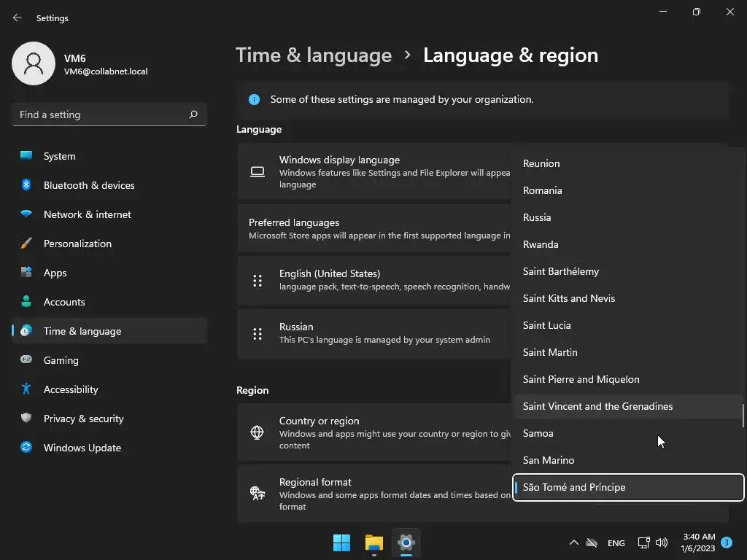Open Windows Update settings
The width and height of the screenshot is (747, 560).
109,448
